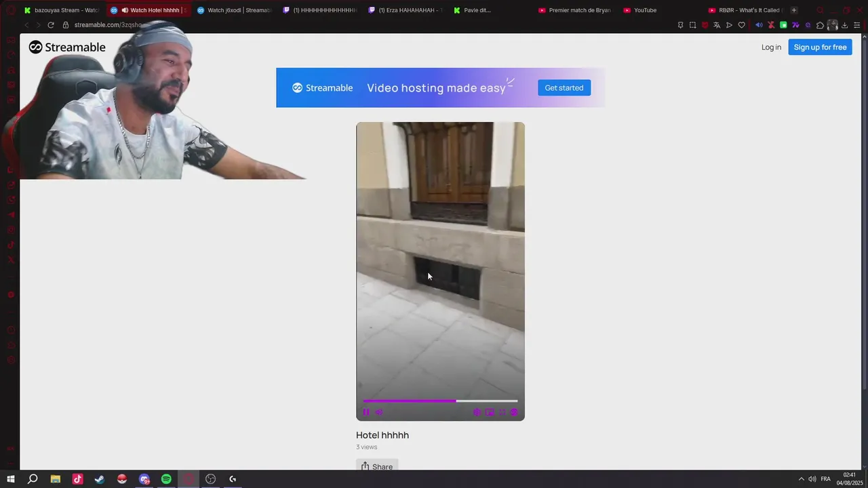Click the Streamable video hosting banner
The width and height of the screenshot is (868, 488).
(x=440, y=87)
